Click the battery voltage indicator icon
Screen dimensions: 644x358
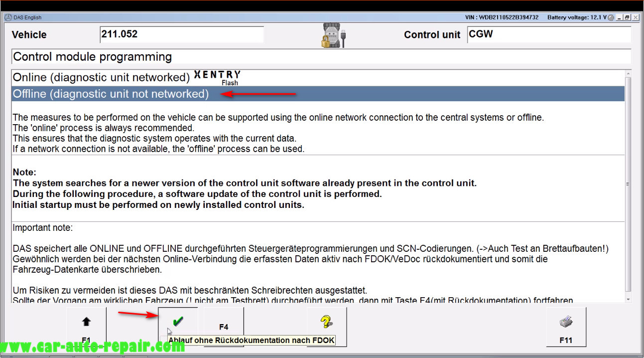click(x=611, y=17)
